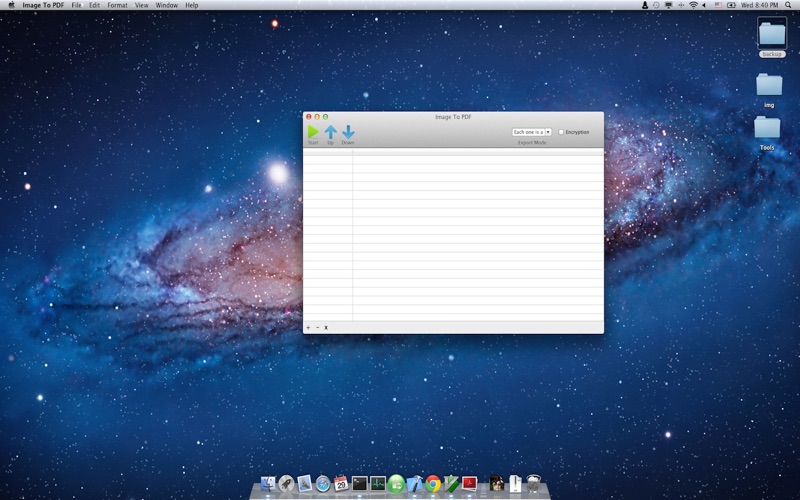Open Google Chrome from the Dock
Screen dimensions: 800x500
pyautogui.click(x=433, y=484)
